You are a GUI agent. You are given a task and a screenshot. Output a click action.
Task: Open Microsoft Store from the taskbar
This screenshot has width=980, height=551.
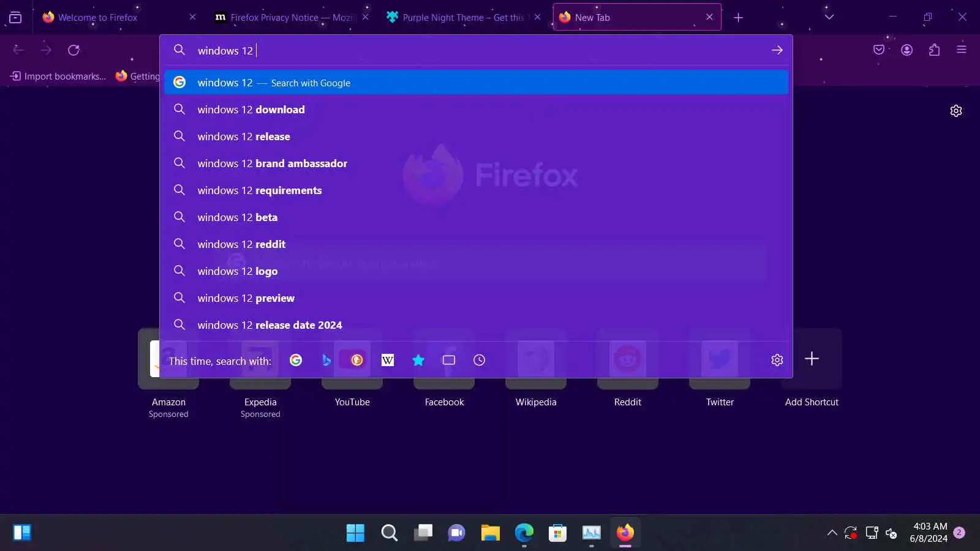(x=557, y=533)
